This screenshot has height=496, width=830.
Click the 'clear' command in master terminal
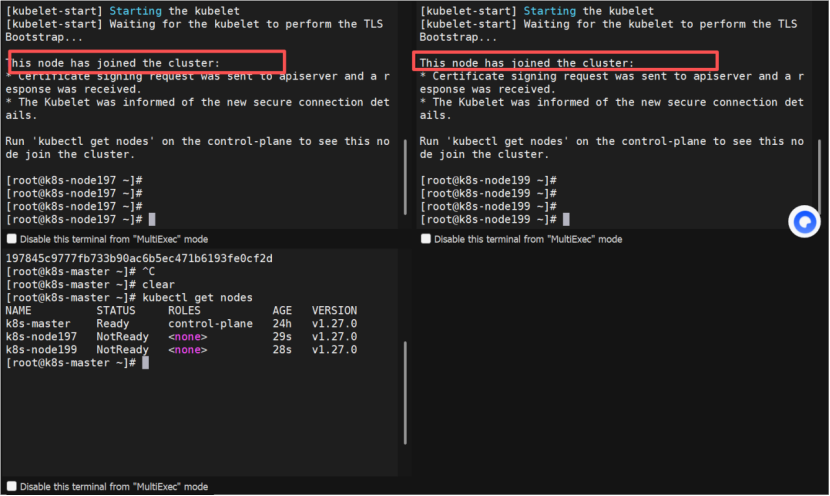(158, 284)
